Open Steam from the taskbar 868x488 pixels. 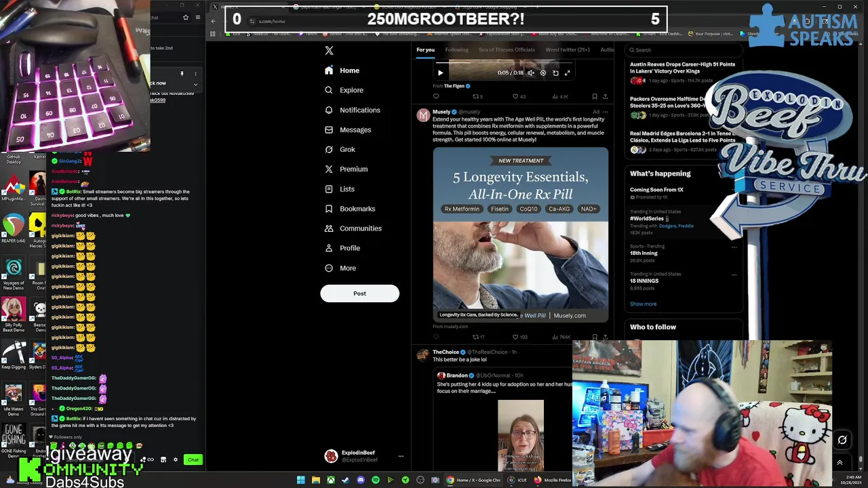pos(345,480)
